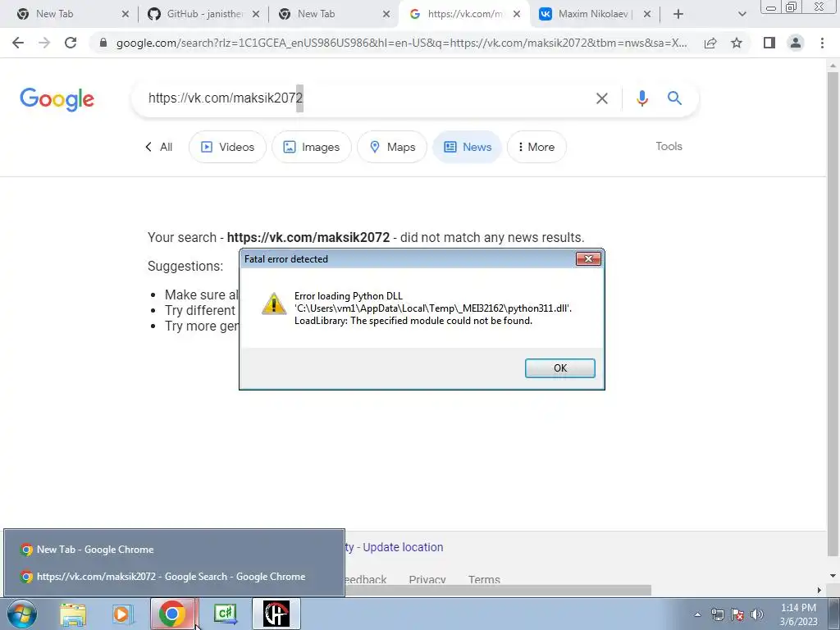Image resolution: width=840 pixels, height=630 pixels.
Task: Click the blue magnifier search icon
Action: [x=674, y=98]
